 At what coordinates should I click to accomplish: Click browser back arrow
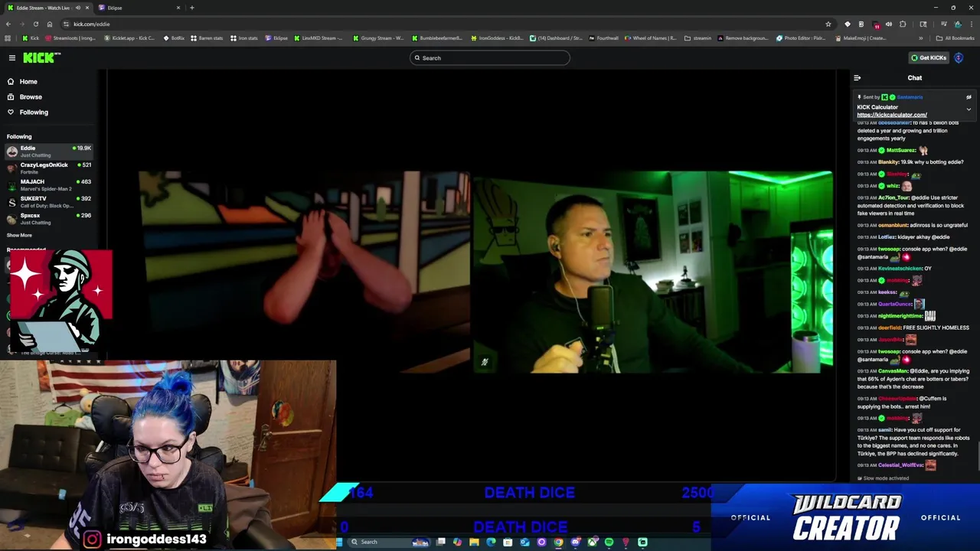[x=8, y=24]
